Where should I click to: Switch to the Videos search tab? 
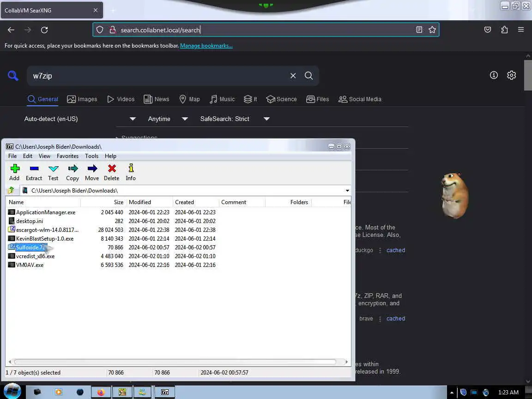pyautogui.click(x=121, y=99)
